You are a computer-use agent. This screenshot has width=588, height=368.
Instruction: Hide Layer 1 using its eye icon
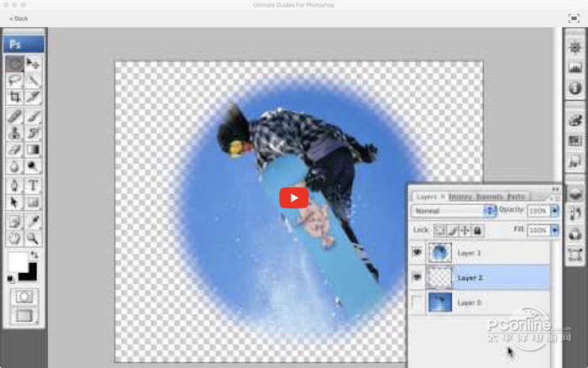click(x=417, y=253)
